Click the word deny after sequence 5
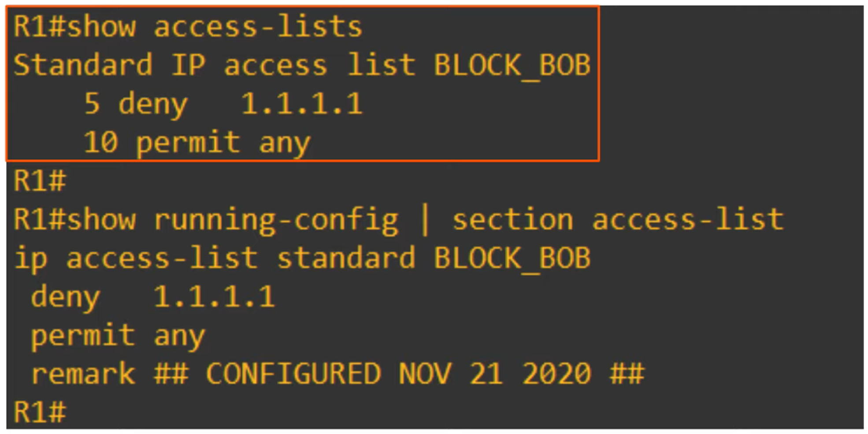 pyautogui.click(x=153, y=104)
